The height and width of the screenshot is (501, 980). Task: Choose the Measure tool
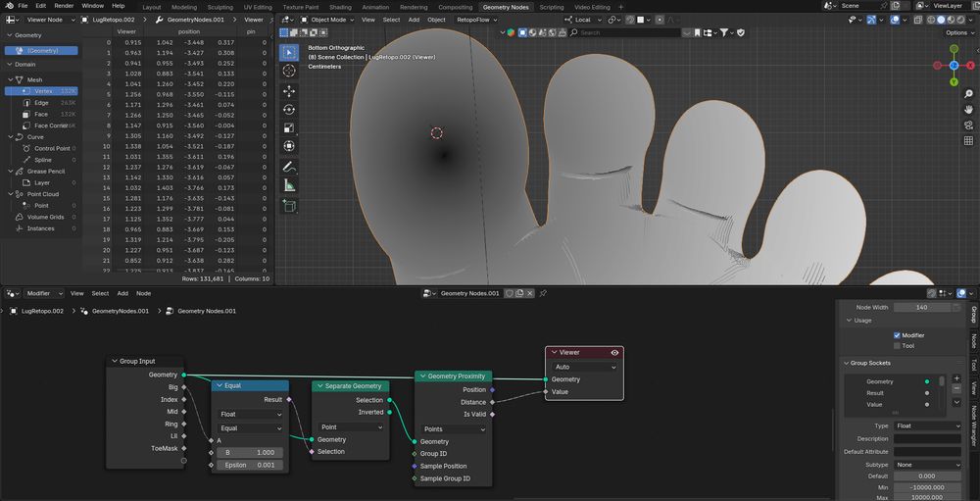pos(289,185)
